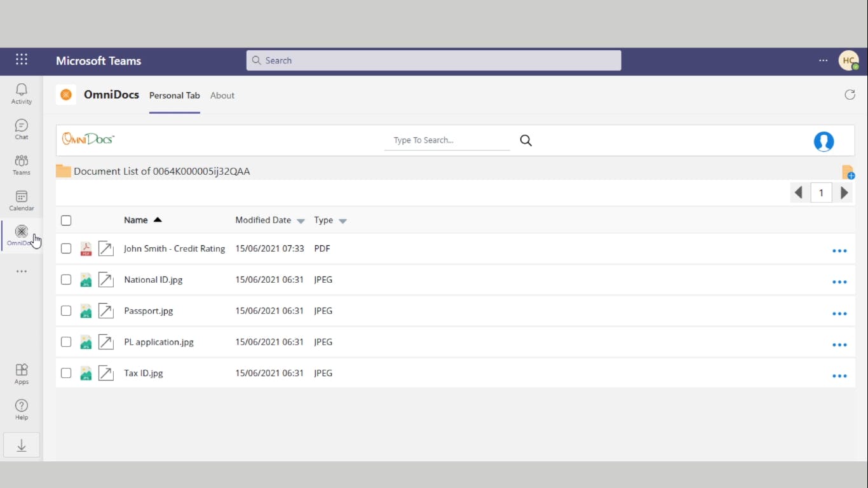Open the HC profile avatar

click(x=848, y=60)
